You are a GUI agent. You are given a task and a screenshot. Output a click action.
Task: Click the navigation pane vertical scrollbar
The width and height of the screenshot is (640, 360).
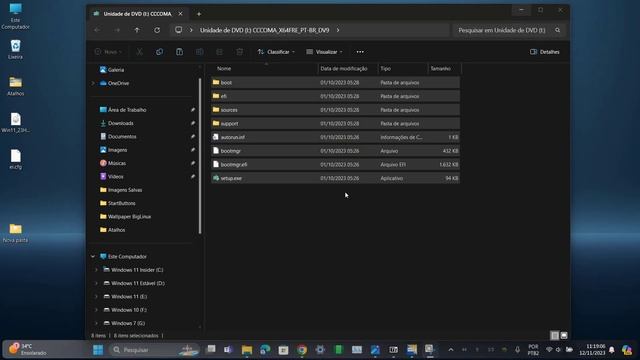coord(200,156)
